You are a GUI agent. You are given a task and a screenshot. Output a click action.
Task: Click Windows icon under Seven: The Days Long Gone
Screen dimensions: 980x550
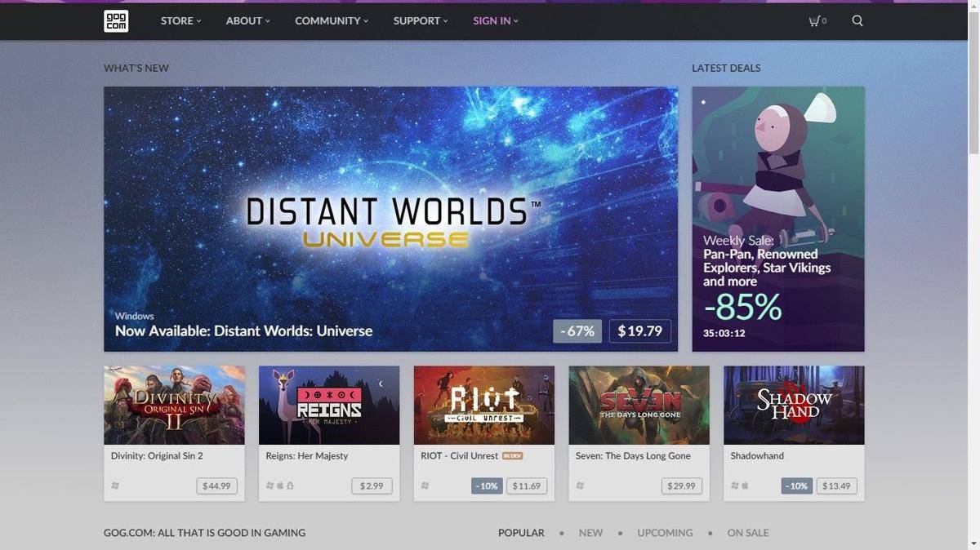pyautogui.click(x=580, y=486)
